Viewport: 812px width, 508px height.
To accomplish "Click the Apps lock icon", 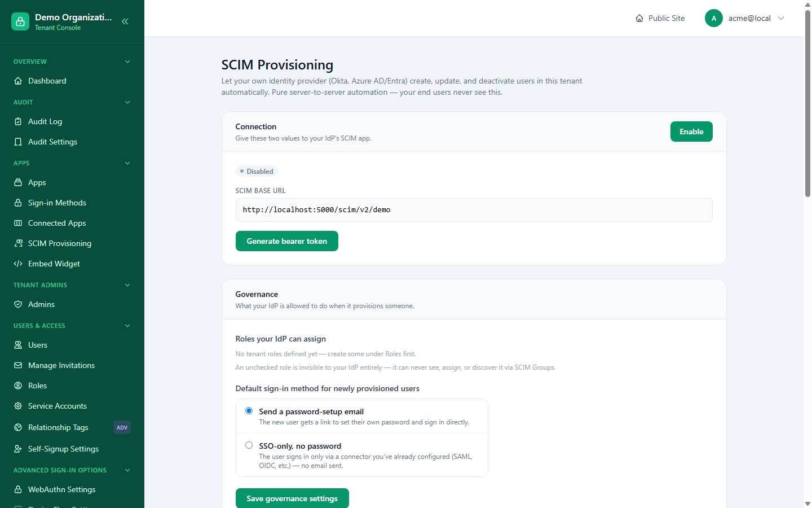I will [18, 182].
